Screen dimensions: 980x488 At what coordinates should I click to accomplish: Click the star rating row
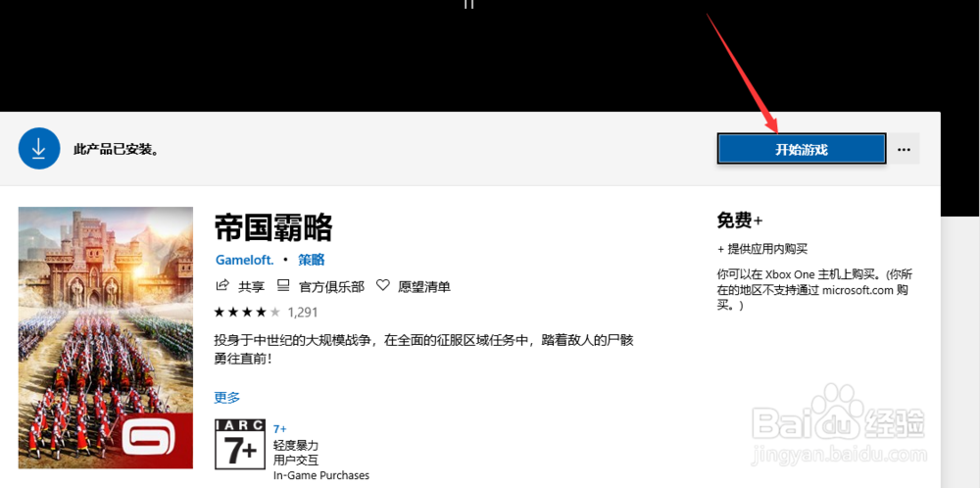pos(247,312)
